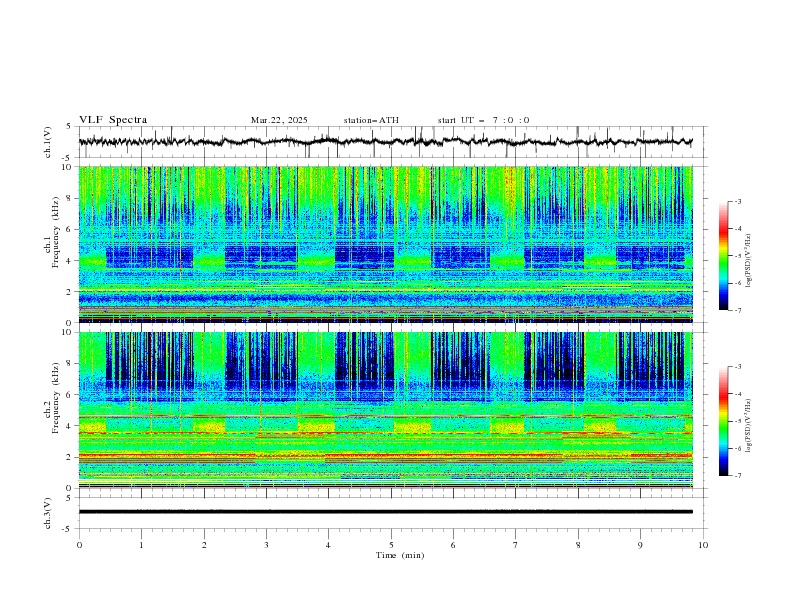Click time axis tick label "5"
Viewport: 792px width, 612px height.
[391, 545]
